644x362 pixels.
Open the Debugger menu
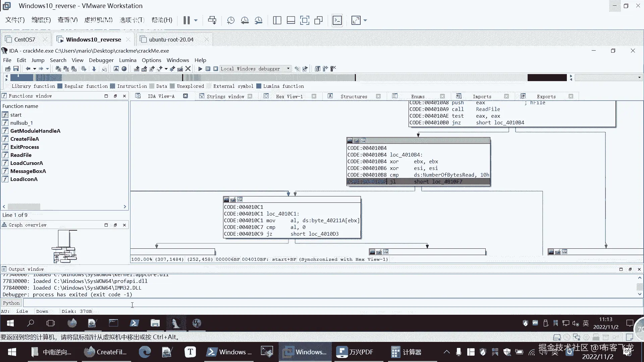tap(101, 60)
